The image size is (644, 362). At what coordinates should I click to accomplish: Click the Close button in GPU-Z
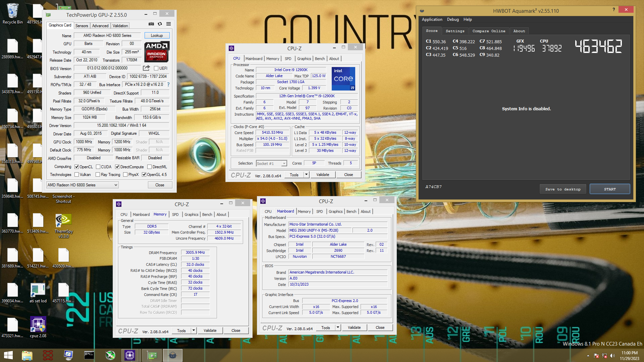point(160,185)
